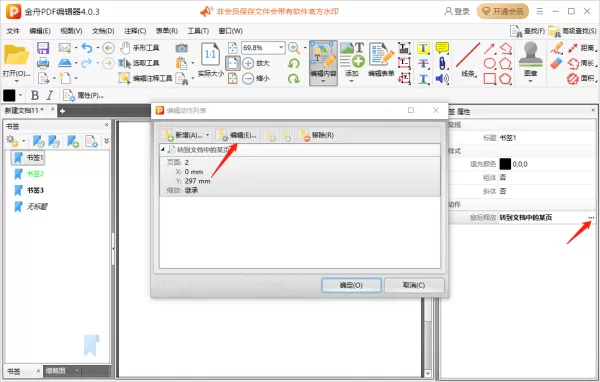The height and width of the screenshot is (382, 600).
Task: Open the 文档(D) menu
Action: click(x=103, y=31)
